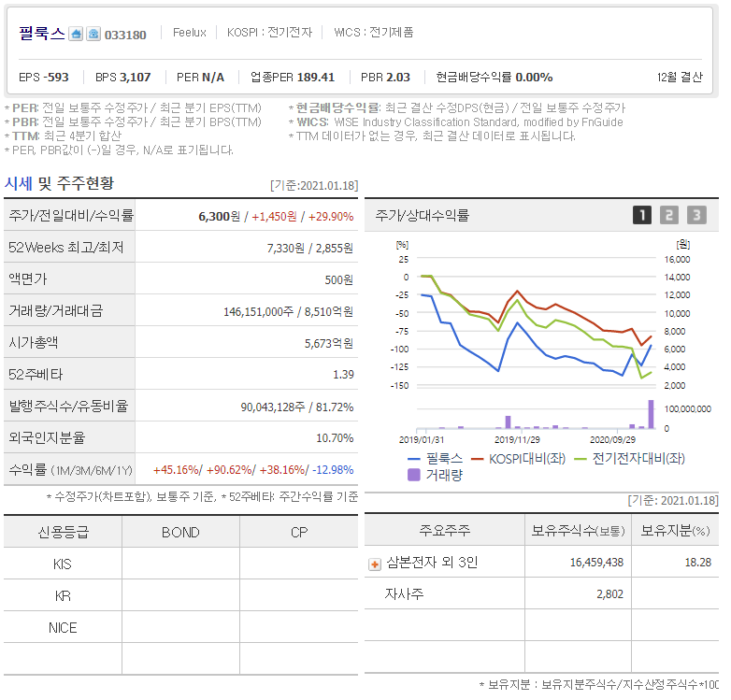
Task: Select the PBR 2.03 value
Action: click(x=385, y=77)
